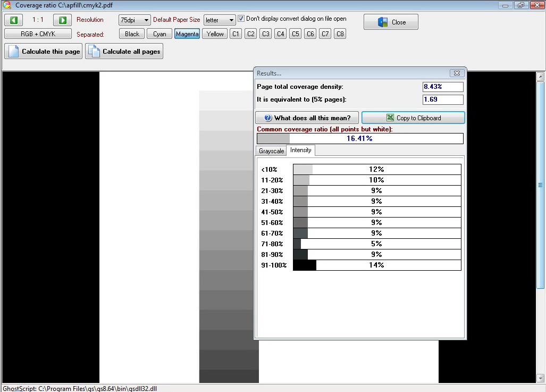Open the What does all this mean help
The width and height of the screenshot is (546, 392).
[307, 118]
